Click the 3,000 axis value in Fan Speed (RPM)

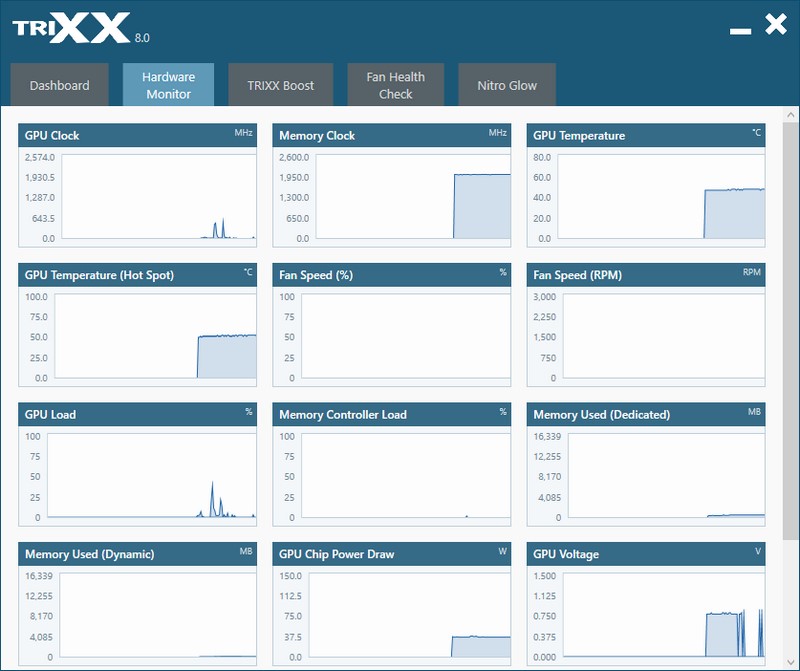coord(544,296)
